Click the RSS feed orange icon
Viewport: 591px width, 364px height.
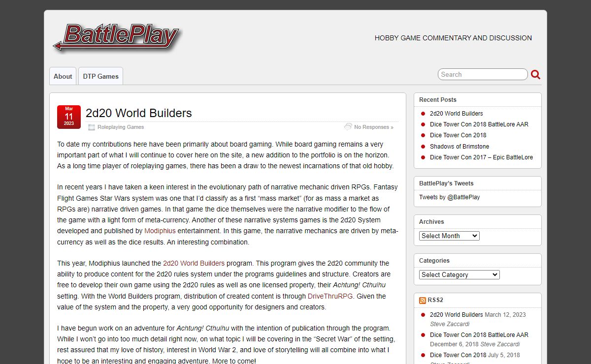pos(423,301)
